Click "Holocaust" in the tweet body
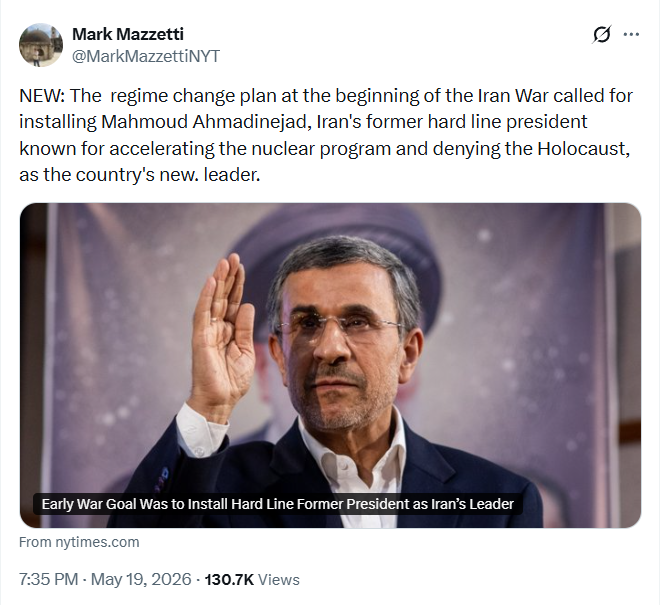Image resolution: width=669 pixels, height=605 pixels. 581,148
